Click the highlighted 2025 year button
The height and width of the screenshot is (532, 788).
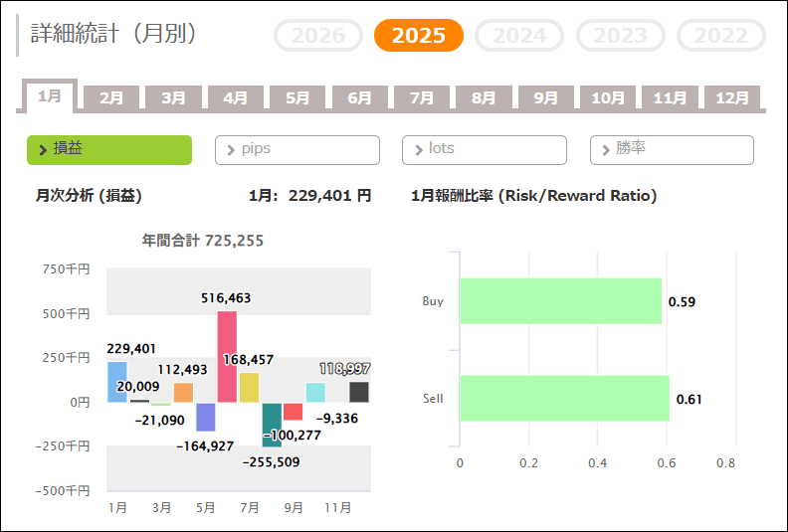tap(419, 36)
